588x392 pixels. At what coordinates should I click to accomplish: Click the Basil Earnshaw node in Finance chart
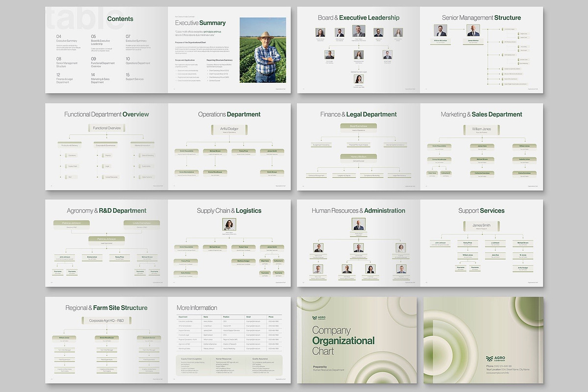359,127
